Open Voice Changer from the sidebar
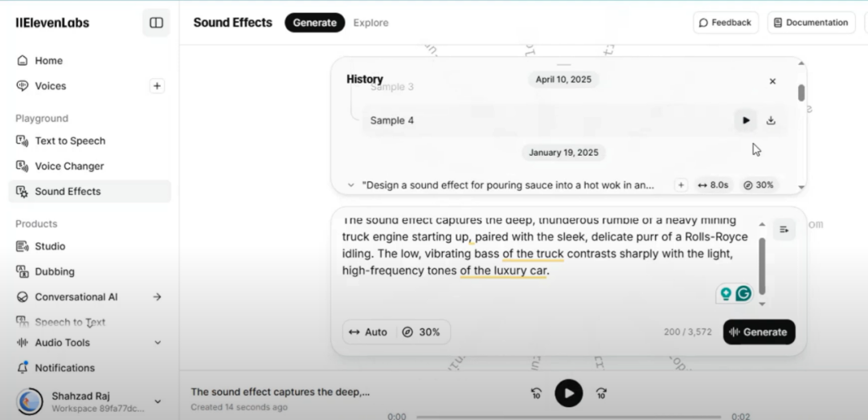This screenshot has height=420, width=868. 69,166
